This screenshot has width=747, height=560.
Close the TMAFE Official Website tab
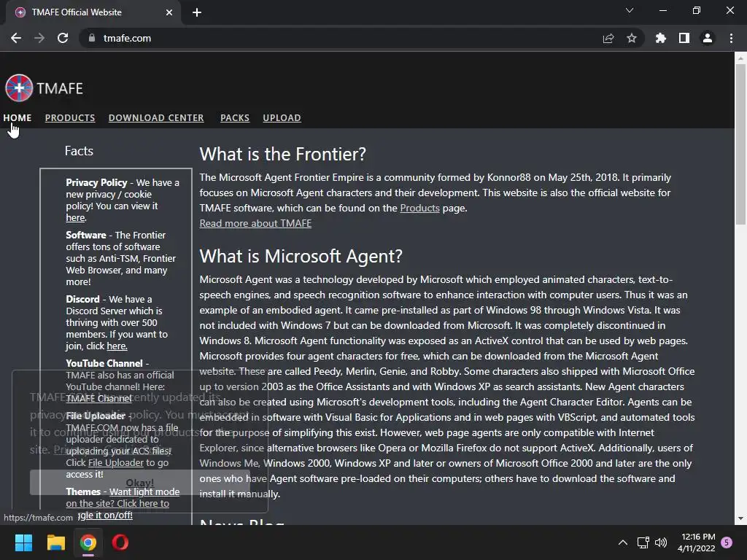pyautogui.click(x=169, y=12)
